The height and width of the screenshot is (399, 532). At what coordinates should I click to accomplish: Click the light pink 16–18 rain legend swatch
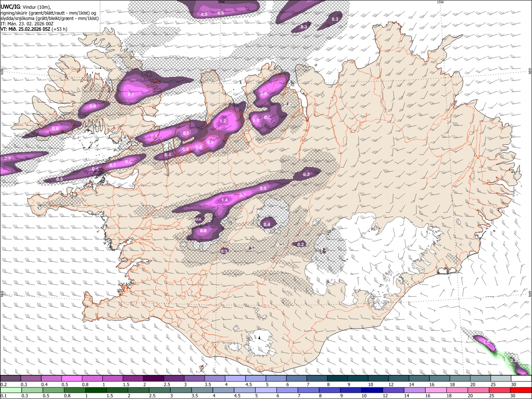[x=436, y=390]
